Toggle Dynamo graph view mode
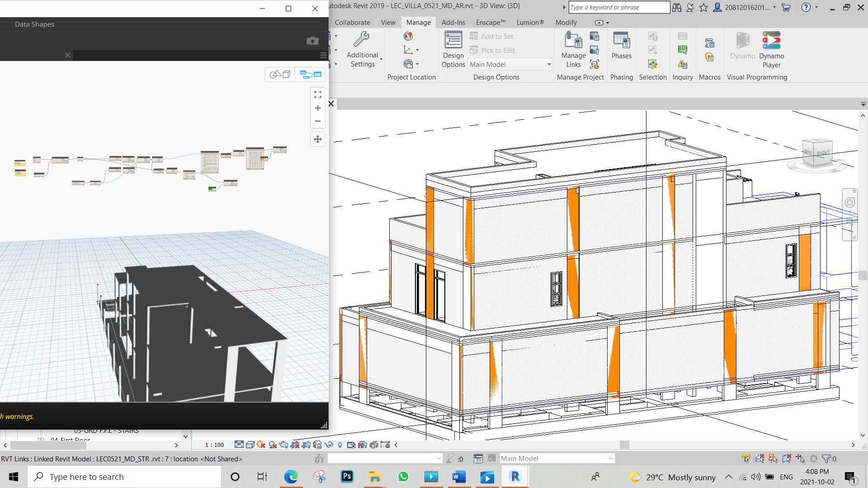 coord(311,74)
